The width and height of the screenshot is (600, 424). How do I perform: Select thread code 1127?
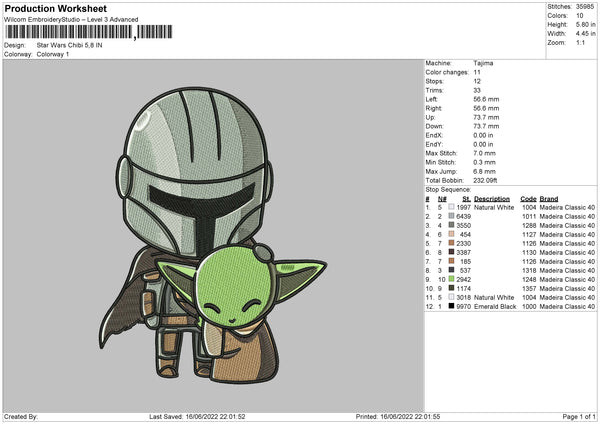pos(529,235)
